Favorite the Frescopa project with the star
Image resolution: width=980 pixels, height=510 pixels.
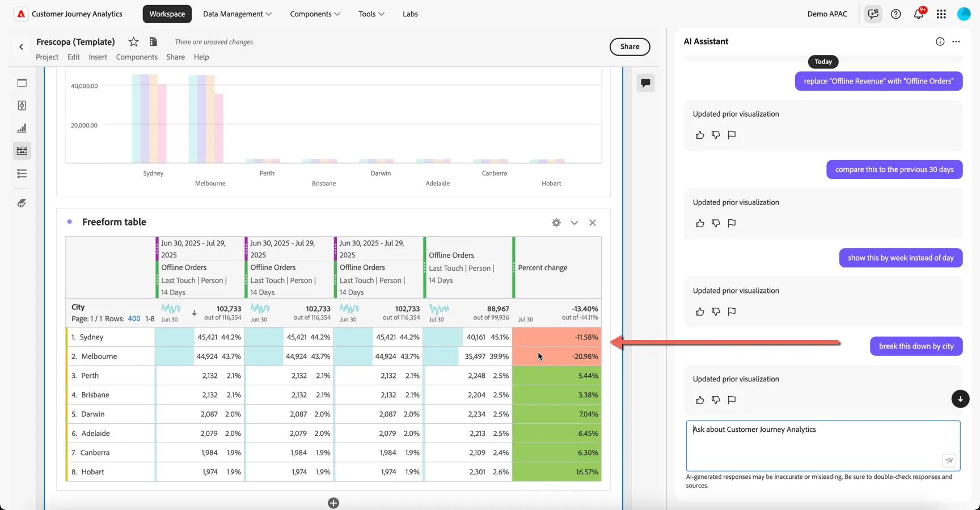click(133, 41)
